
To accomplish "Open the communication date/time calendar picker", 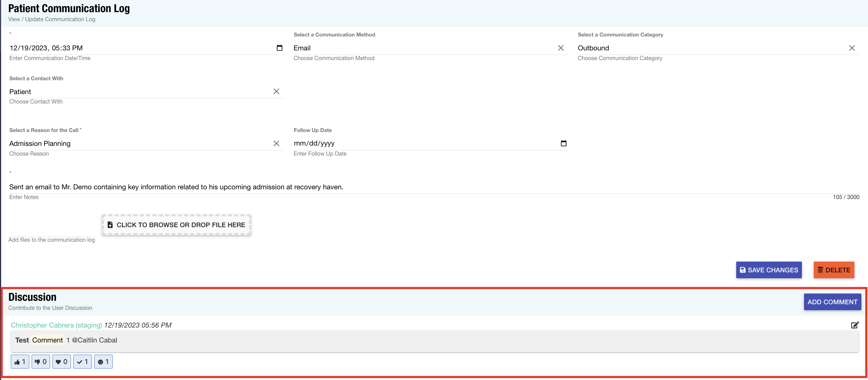I will tap(279, 48).
